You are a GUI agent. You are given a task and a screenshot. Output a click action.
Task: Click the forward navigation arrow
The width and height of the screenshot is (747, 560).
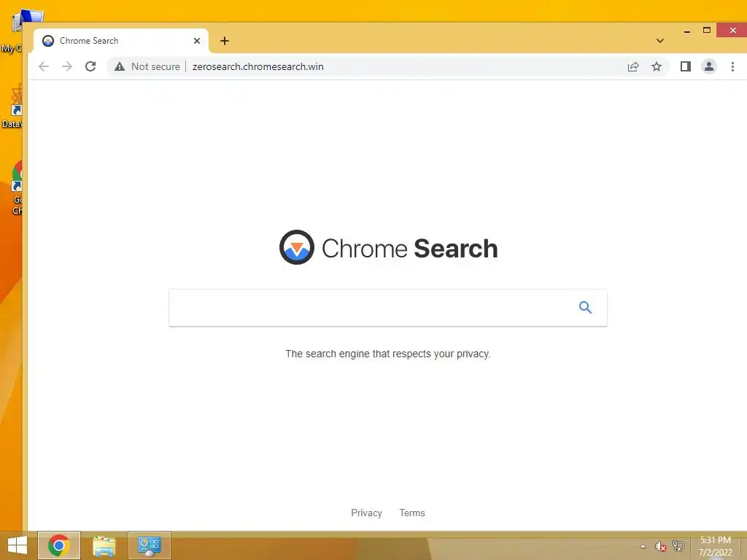(x=67, y=66)
